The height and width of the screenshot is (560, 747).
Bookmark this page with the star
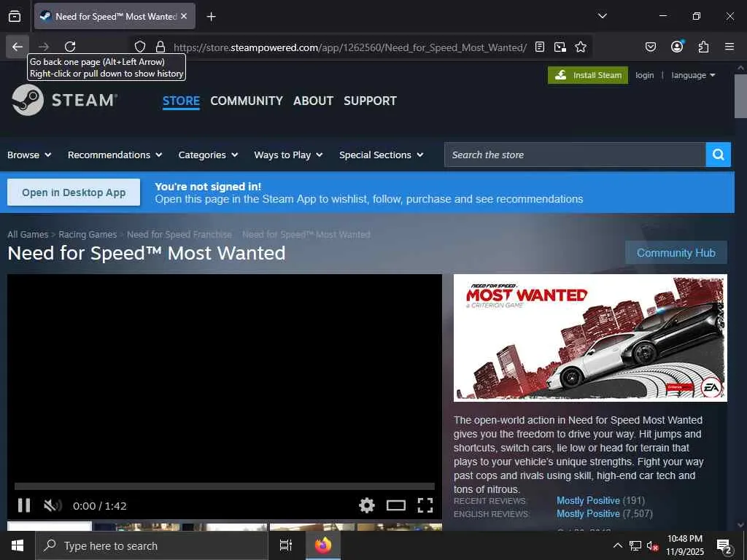tap(581, 47)
